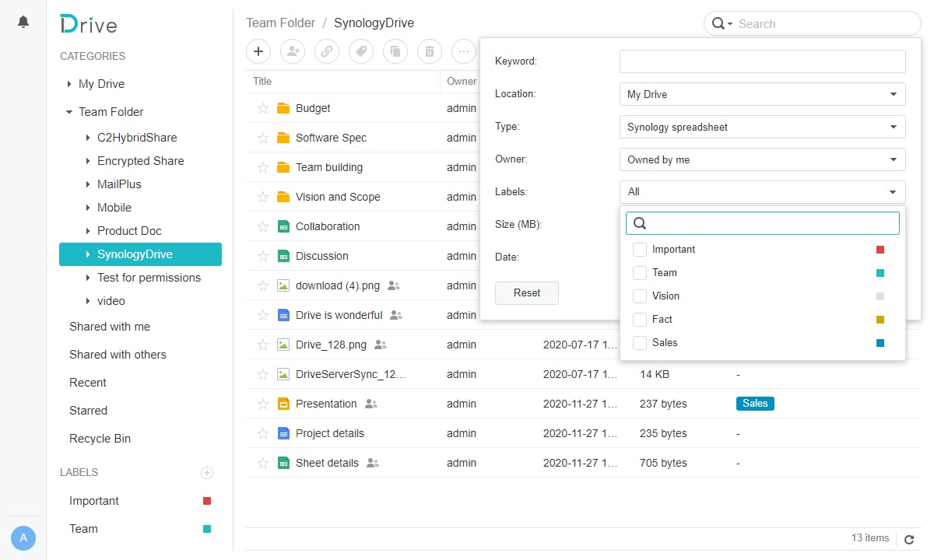Expand the C2HybridShare folder arrow
Image resolution: width=934 pixels, height=560 pixels.
pos(88,138)
